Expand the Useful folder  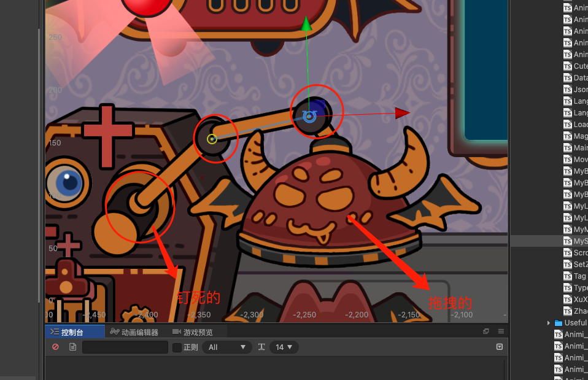click(548, 323)
